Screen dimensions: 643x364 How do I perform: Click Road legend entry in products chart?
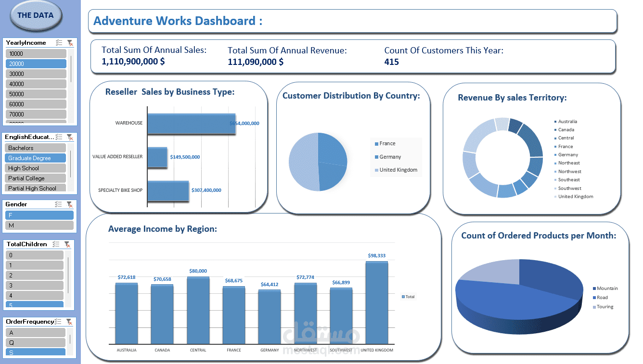[x=600, y=298]
